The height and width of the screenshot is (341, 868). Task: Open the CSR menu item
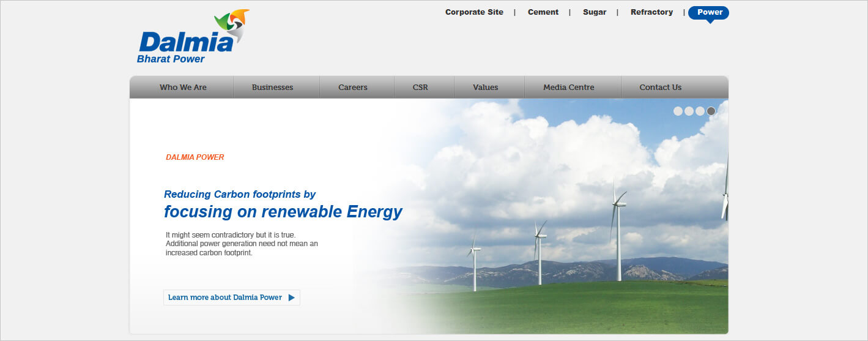[x=420, y=88]
